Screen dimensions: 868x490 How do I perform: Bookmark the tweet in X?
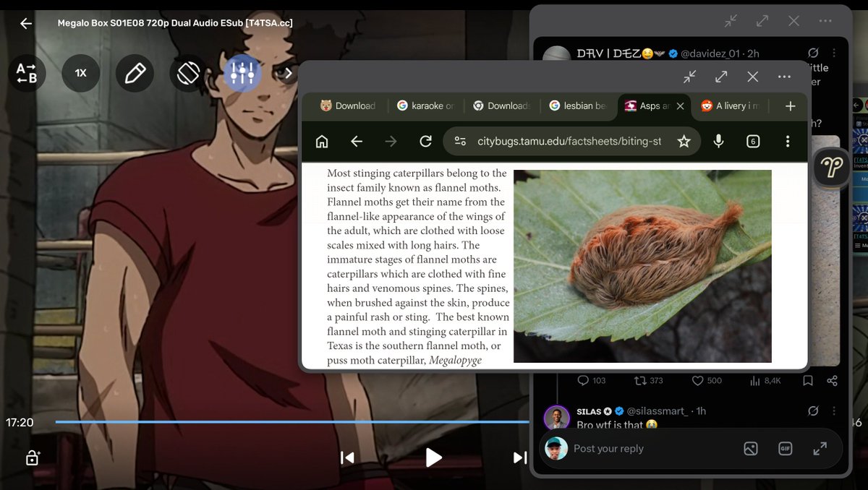click(x=808, y=380)
